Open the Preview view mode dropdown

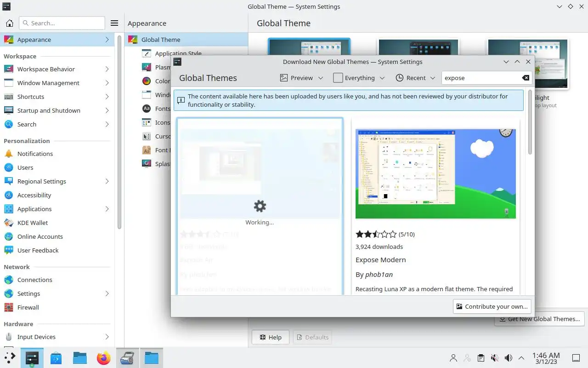(x=302, y=78)
